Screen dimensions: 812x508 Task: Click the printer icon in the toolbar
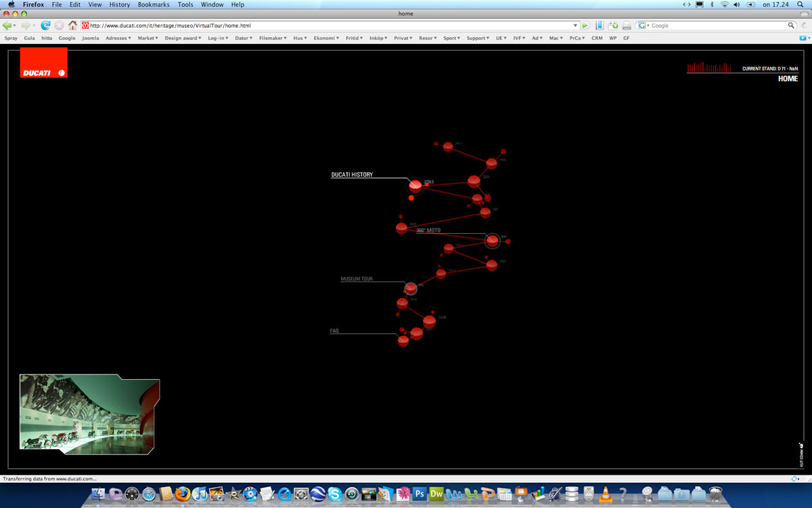point(627,26)
